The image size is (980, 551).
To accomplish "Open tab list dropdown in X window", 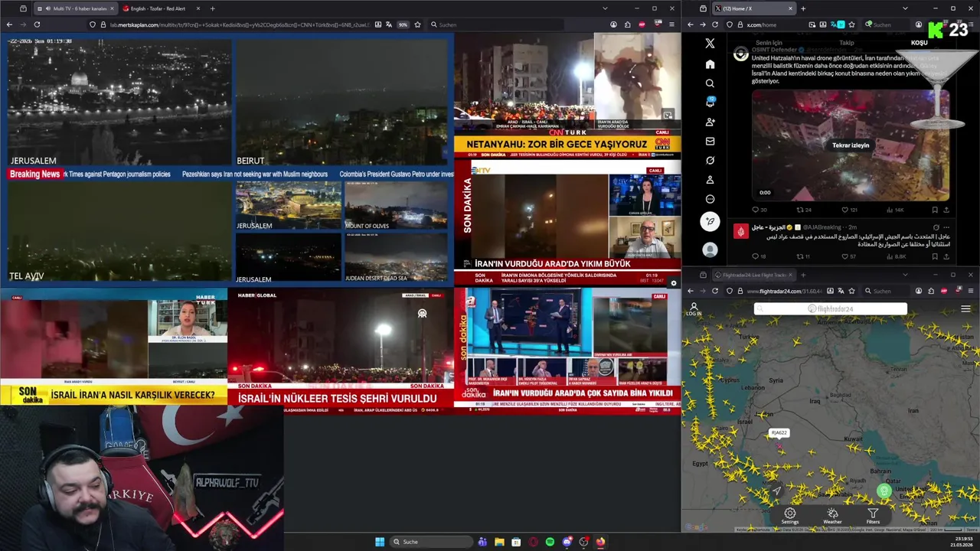I will point(905,8).
